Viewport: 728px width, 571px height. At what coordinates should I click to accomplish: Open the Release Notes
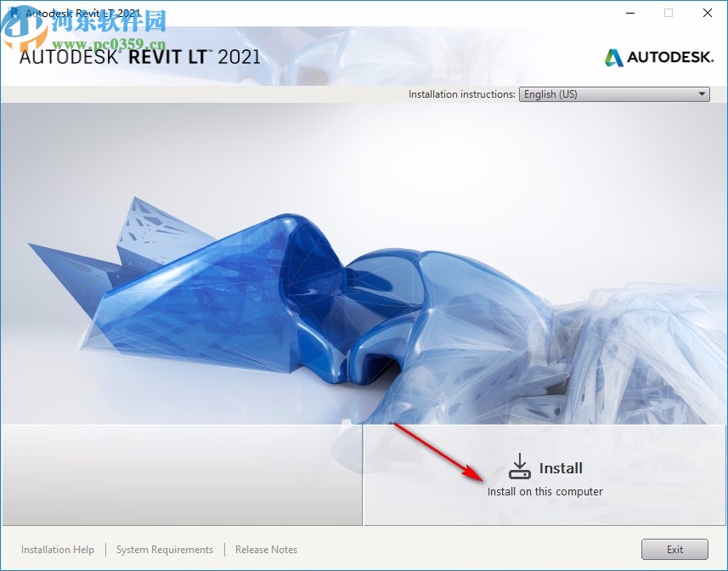(266, 550)
